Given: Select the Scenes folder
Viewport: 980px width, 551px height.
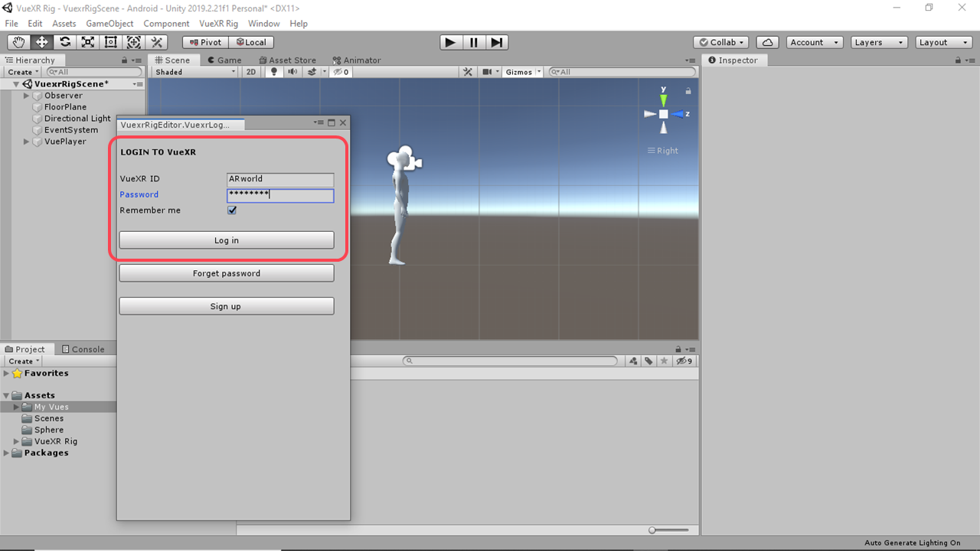Looking at the screenshot, I should click(x=48, y=419).
